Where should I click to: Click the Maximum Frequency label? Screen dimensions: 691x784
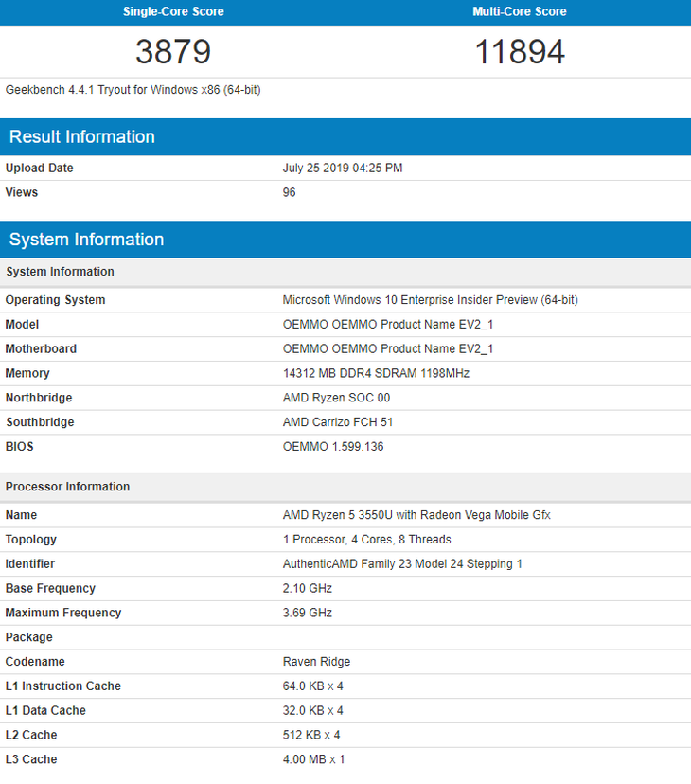[x=63, y=613]
